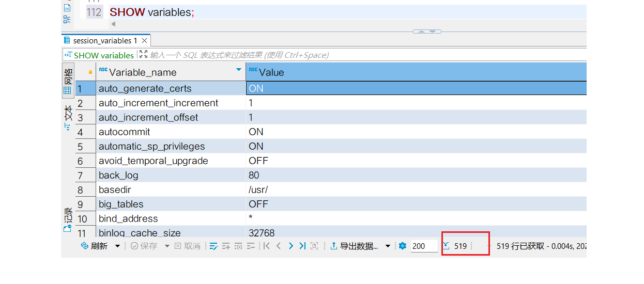Click the outline icon in the editor sidebar

[67, 20]
